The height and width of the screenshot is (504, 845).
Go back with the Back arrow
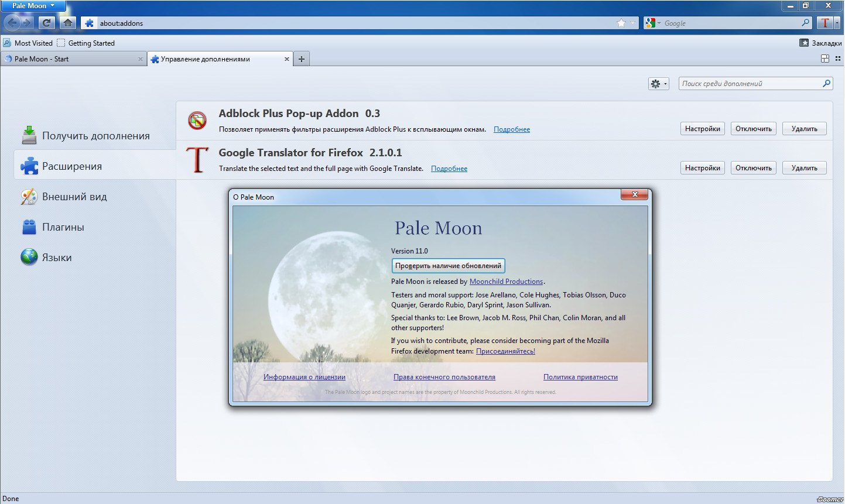tap(13, 23)
